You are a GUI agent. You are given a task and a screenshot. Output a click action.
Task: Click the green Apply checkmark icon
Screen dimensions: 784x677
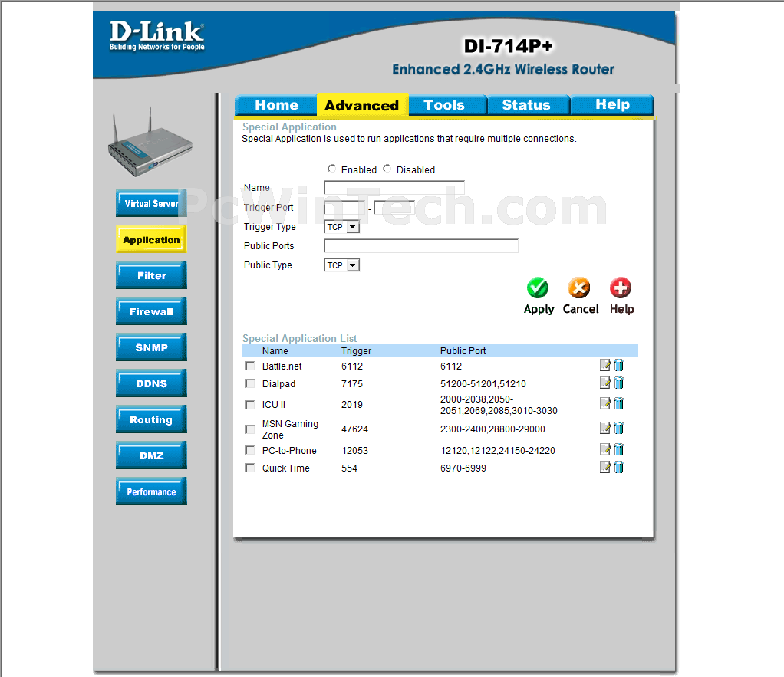538,288
